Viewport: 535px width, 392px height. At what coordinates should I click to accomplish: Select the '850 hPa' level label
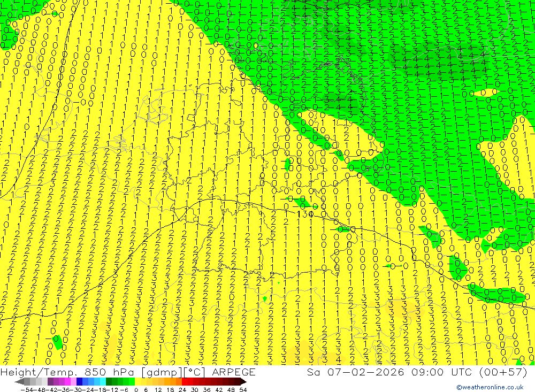click(x=109, y=372)
